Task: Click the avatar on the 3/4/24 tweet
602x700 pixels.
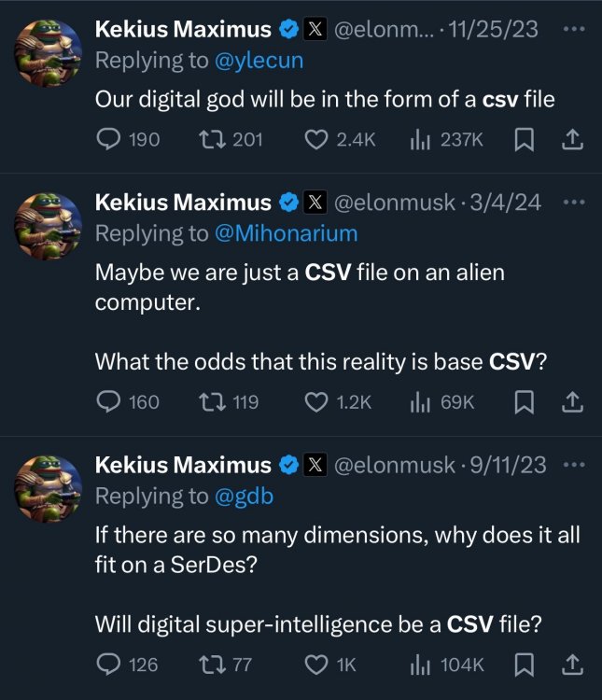Action: [x=49, y=227]
